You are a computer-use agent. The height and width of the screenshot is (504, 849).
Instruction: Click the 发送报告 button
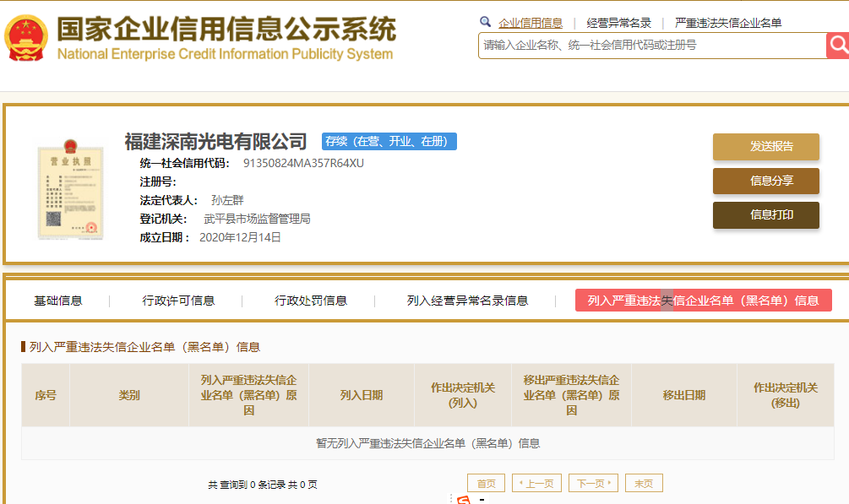tap(765, 146)
